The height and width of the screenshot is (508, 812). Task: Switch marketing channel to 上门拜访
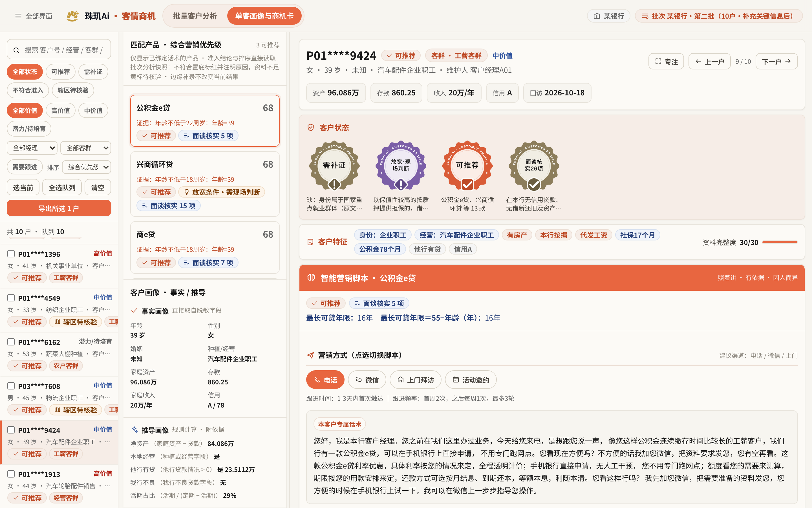click(415, 380)
